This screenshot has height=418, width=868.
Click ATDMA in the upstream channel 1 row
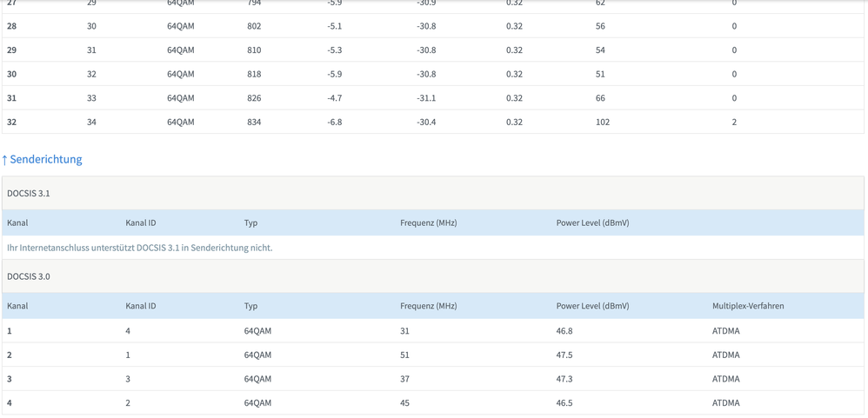725,331
